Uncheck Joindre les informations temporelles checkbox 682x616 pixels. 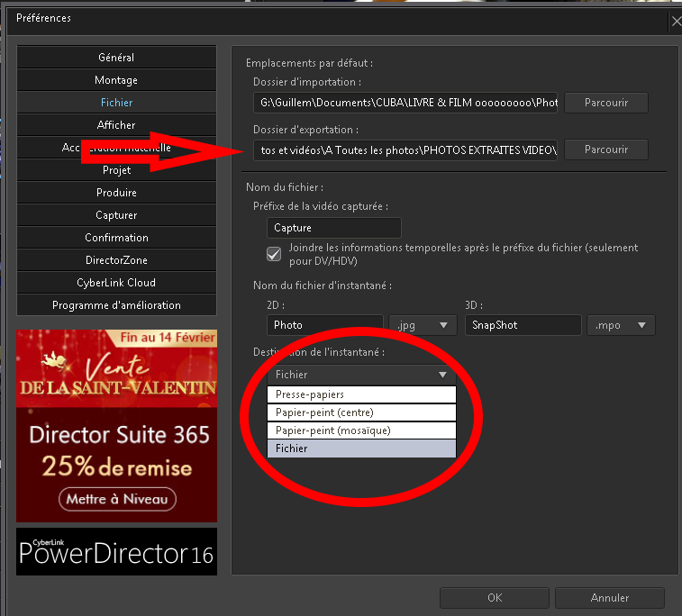click(274, 253)
